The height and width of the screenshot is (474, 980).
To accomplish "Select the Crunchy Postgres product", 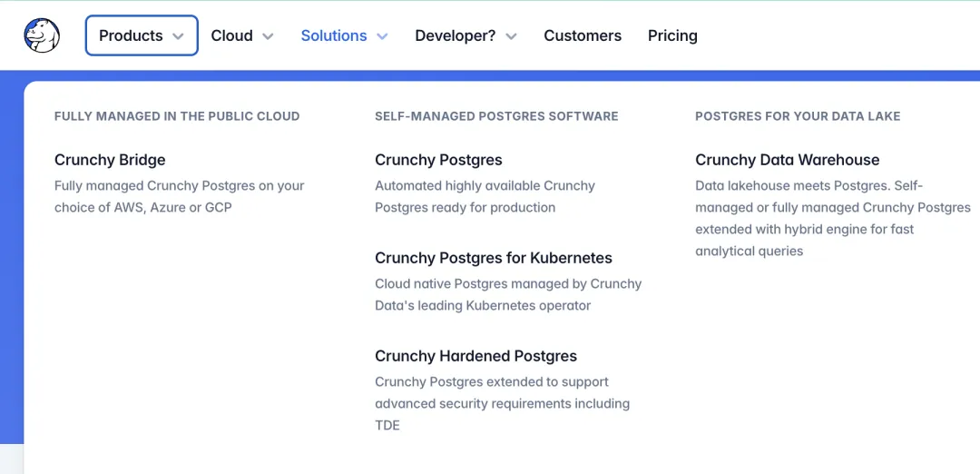I will coord(438,160).
